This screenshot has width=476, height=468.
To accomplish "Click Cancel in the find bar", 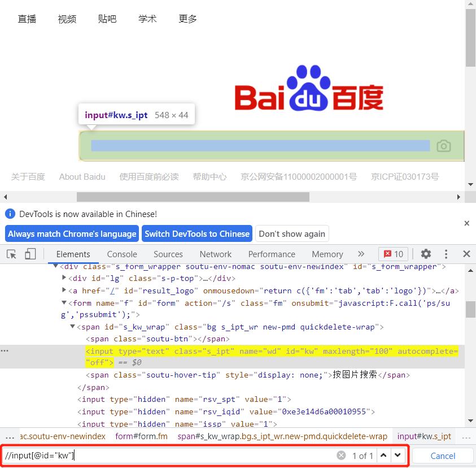I will [x=443, y=456].
